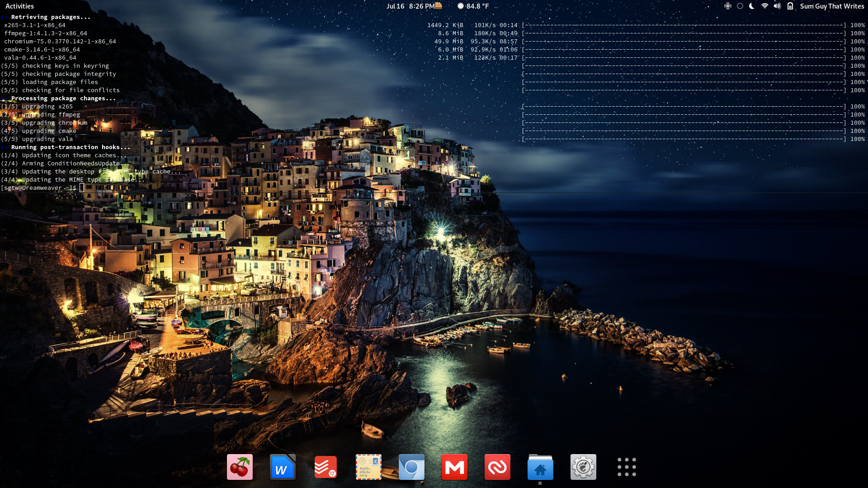The height and width of the screenshot is (488, 868).
Task: Open the postage-stamp mail app in dock
Action: pyautogui.click(x=368, y=467)
